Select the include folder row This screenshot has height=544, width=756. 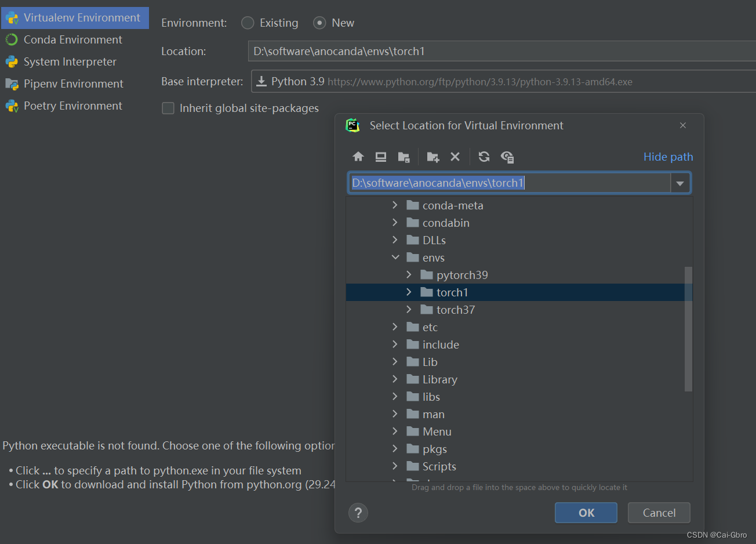coord(515,344)
